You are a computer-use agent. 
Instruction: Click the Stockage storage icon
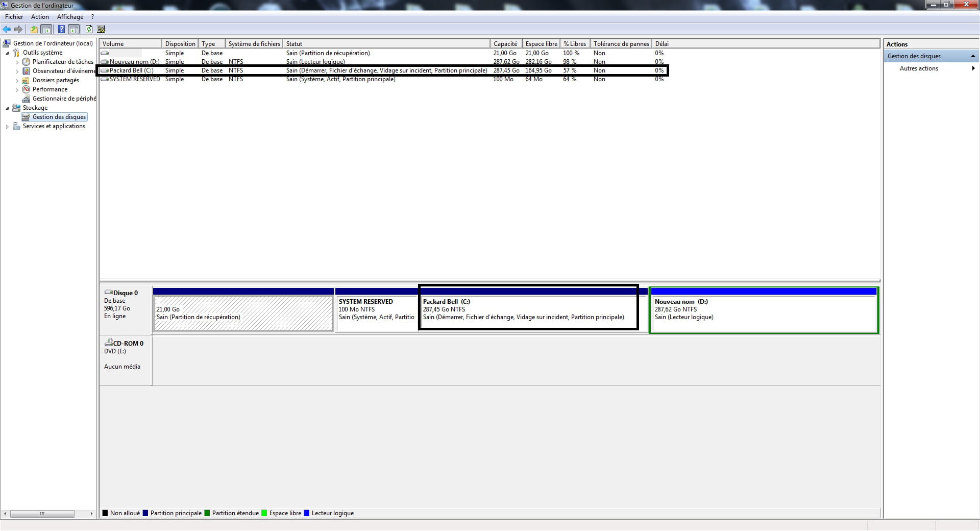[x=16, y=108]
